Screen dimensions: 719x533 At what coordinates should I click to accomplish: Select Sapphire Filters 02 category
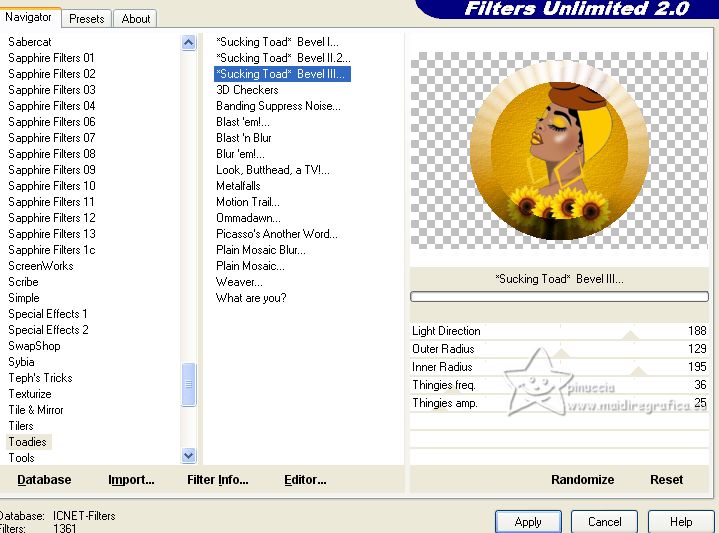pyautogui.click(x=52, y=74)
